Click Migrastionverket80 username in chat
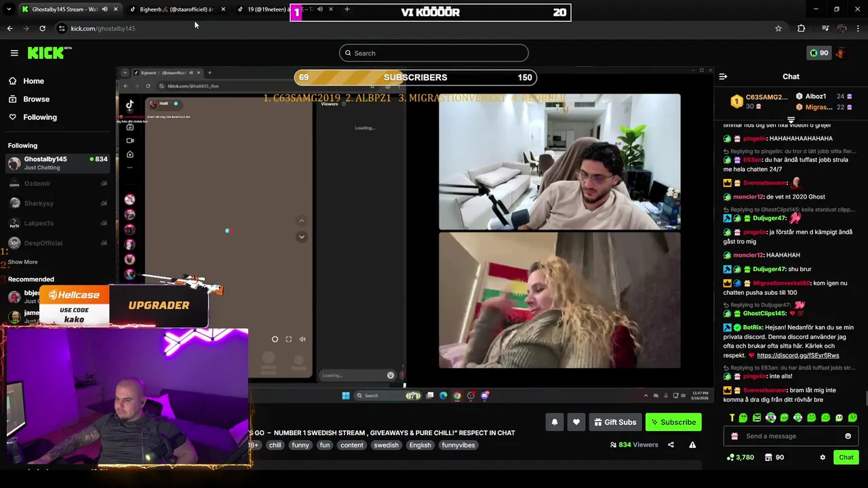 tap(781, 283)
